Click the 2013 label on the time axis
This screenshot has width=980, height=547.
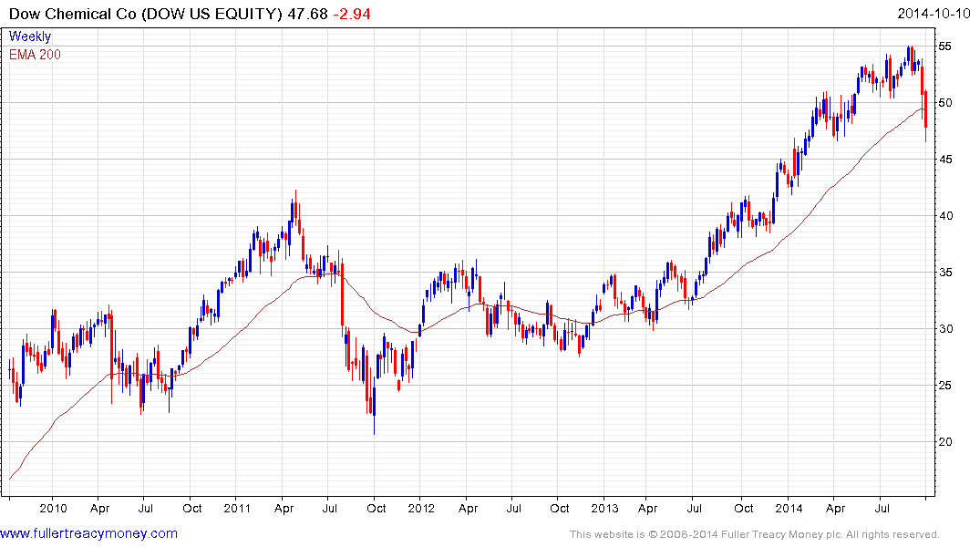click(605, 508)
